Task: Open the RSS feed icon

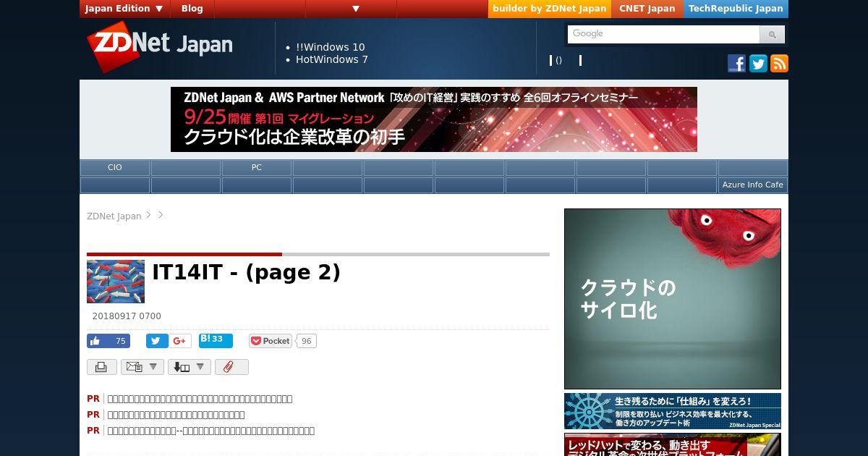Action: tap(779, 64)
